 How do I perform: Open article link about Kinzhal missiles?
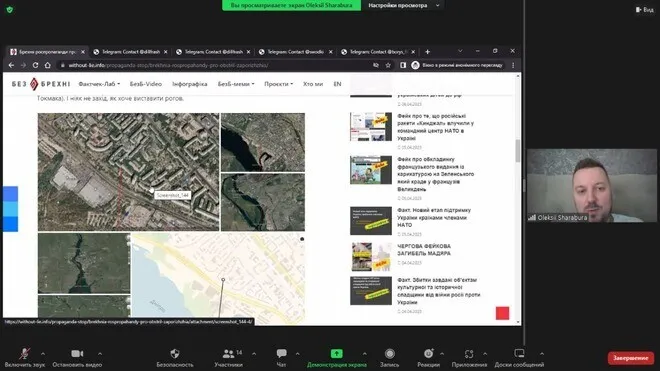(436, 127)
